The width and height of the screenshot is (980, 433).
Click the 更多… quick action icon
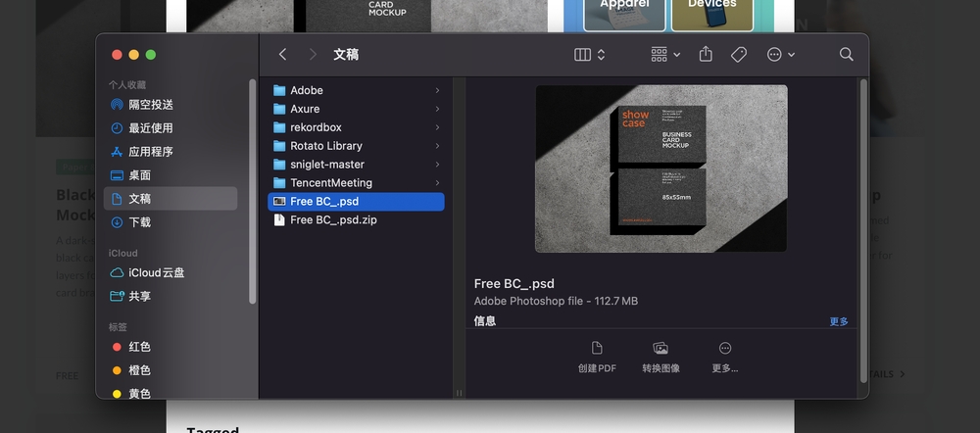click(725, 349)
